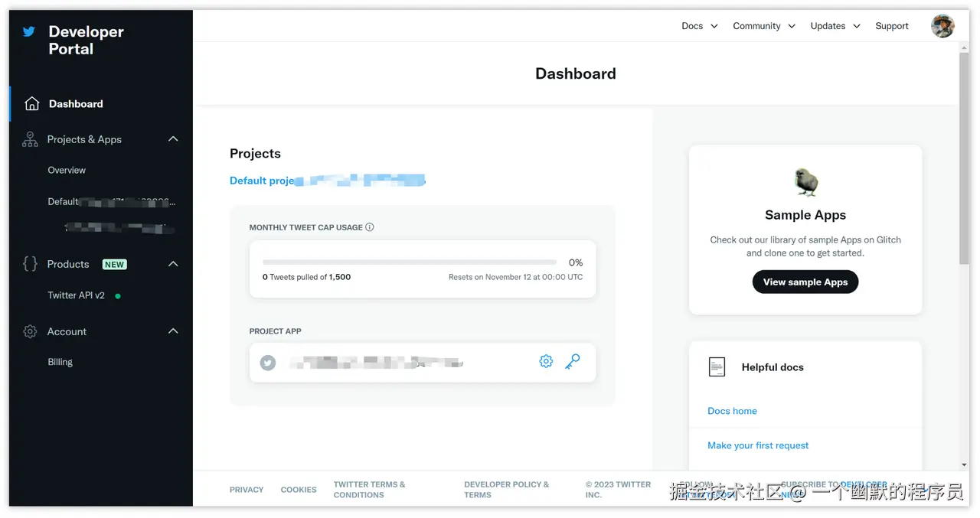Click the green status dot beside Twitter API v2
Image resolution: width=980 pixels, height=518 pixels.
[x=118, y=295]
